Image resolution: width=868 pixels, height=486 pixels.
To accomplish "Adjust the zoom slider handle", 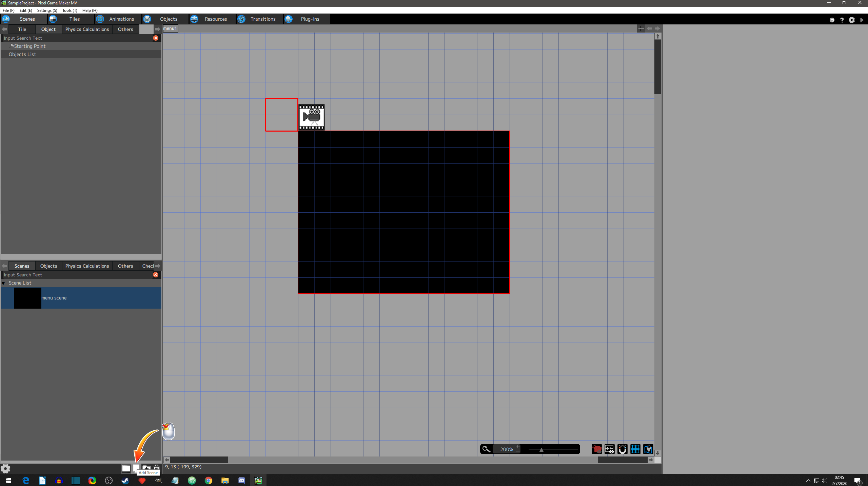I will [x=541, y=450].
